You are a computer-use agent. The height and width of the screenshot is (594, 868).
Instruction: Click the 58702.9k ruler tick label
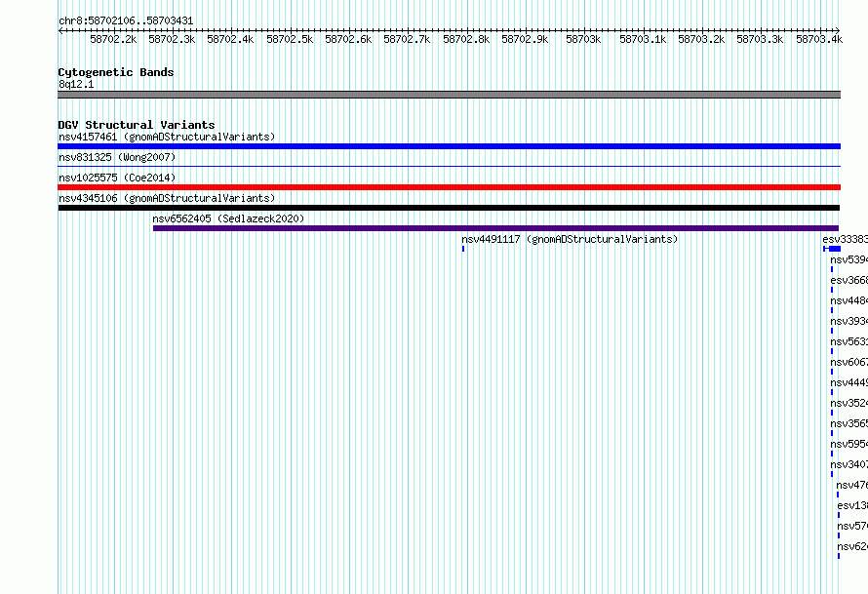(525, 39)
